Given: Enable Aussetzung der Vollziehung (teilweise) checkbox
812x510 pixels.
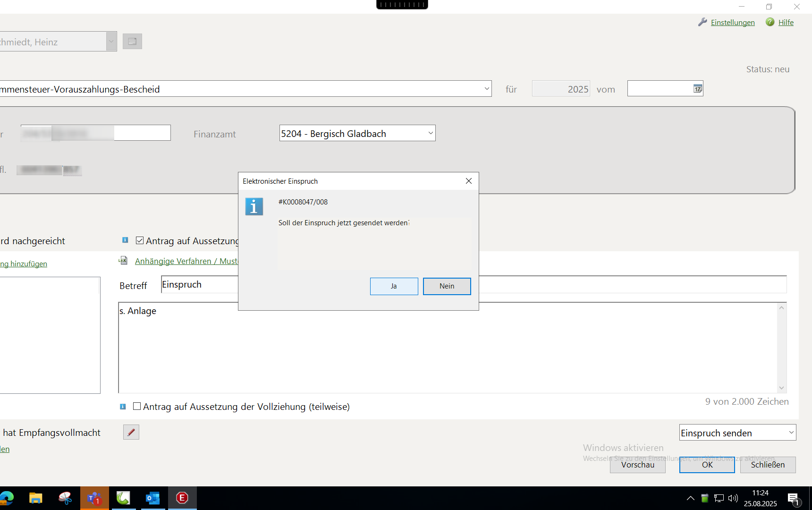Looking at the screenshot, I should [x=137, y=406].
